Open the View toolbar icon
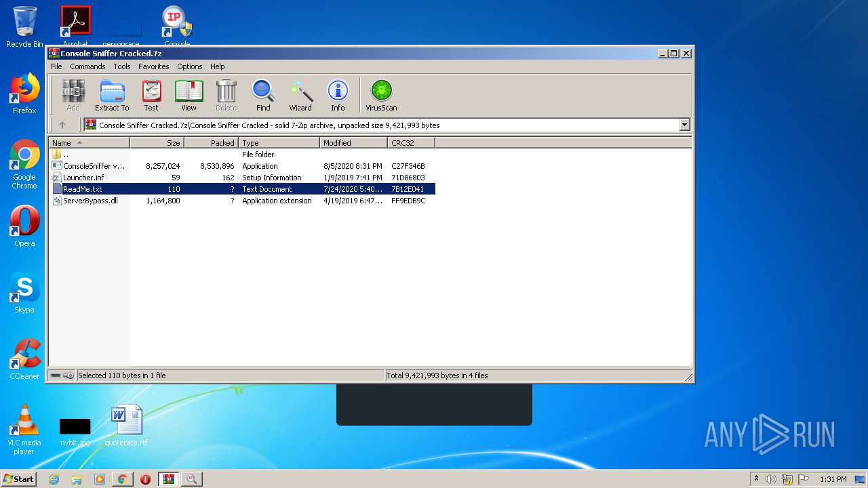 coord(189,96)
